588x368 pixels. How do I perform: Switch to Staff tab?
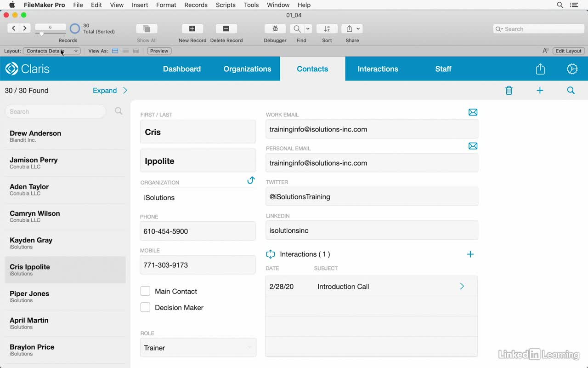(x=443, y=69)
